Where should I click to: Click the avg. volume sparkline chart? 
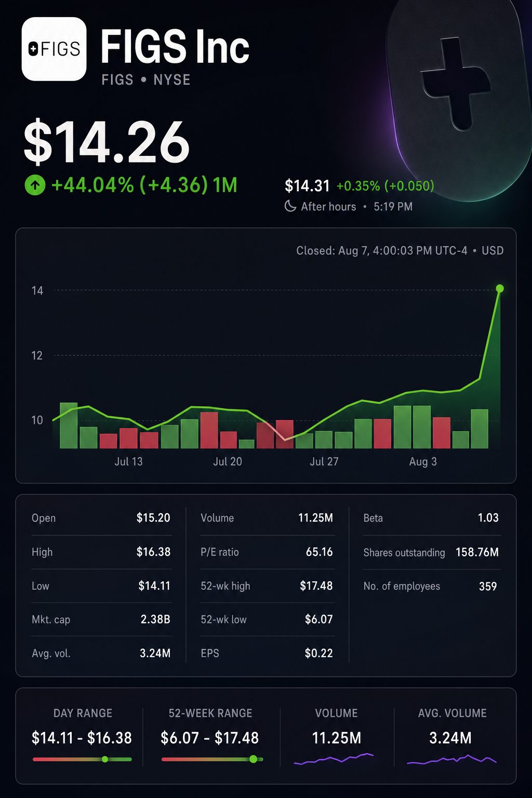(x=451, y=759)
